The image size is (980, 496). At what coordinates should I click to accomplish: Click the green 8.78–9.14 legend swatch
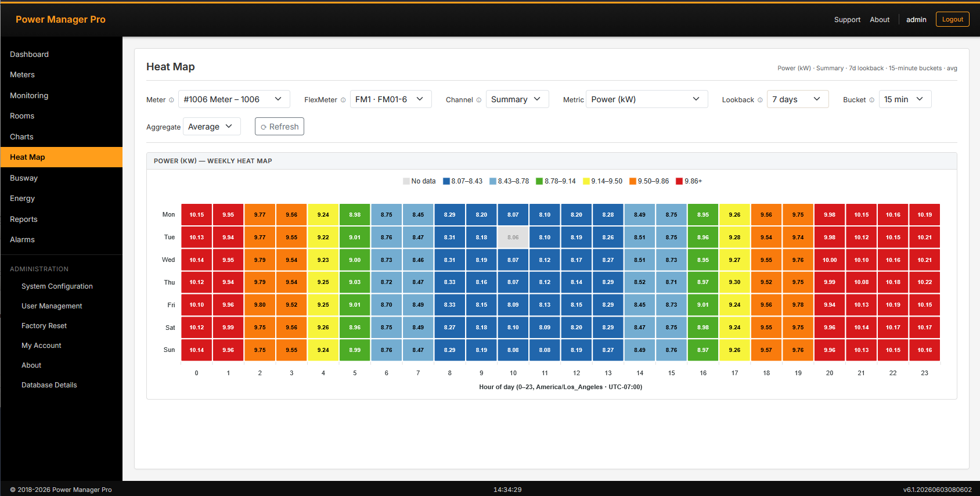point(539,181)
